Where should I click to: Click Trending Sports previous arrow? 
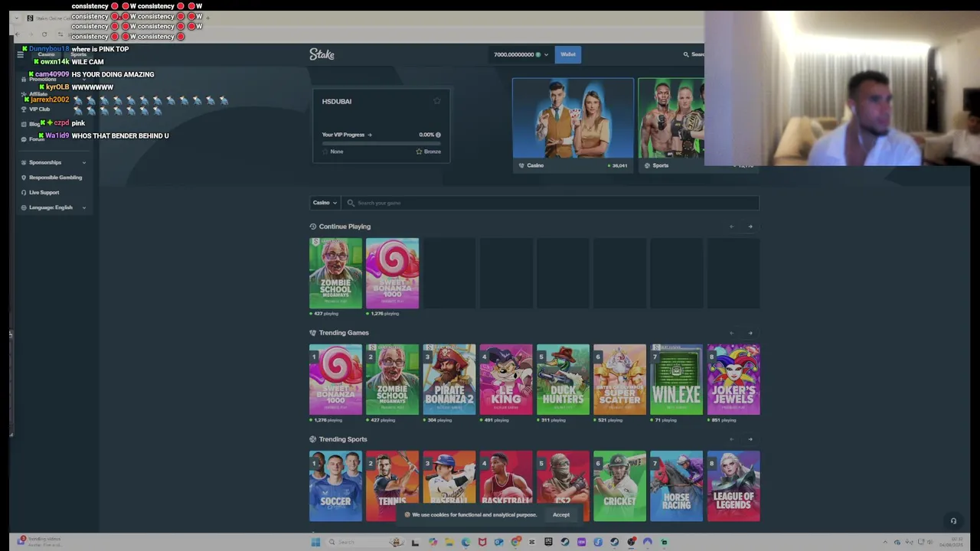coord(731,439)
